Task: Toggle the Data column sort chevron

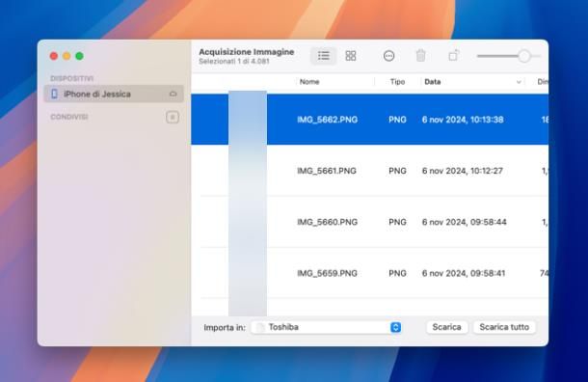Action: pos(519,82)
